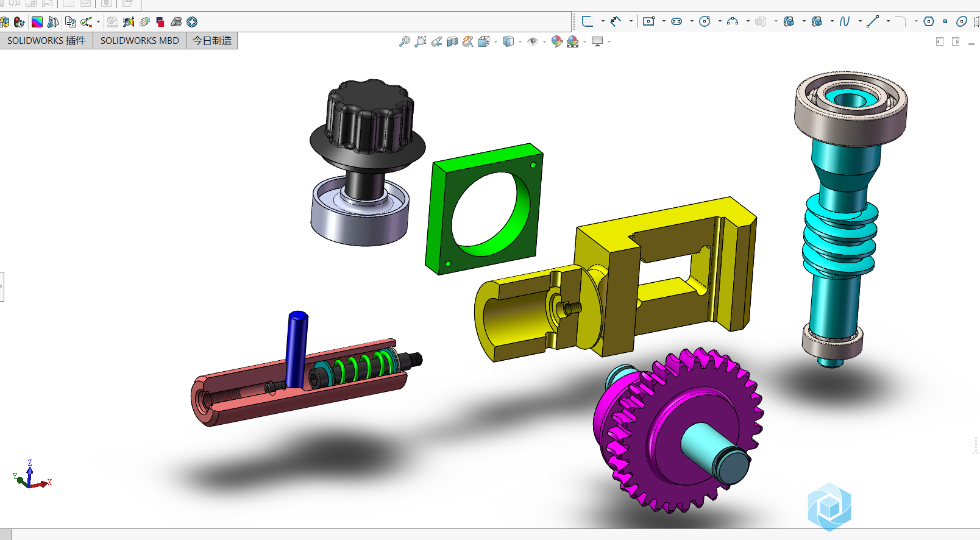Click the document question-mark check icon
Image resolution: width=980 pixels, height=540 pixels.
pos(71,22)
